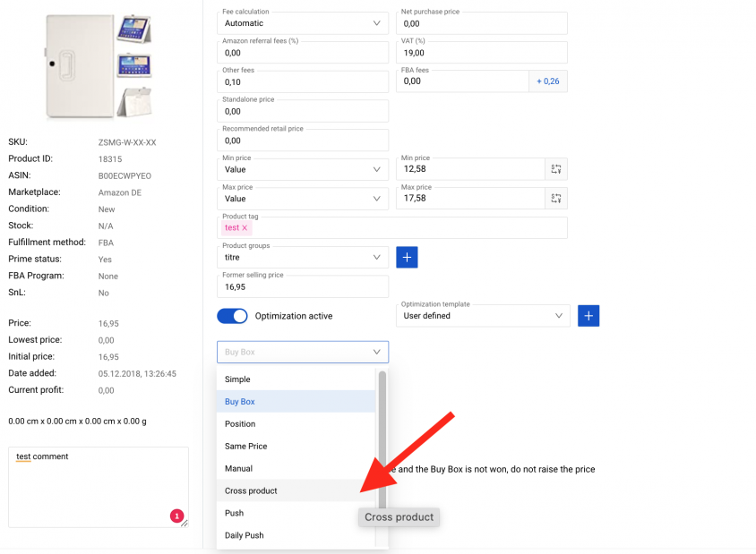Select the Simple strategy option
756x554 pixels.
click(296, 379)
